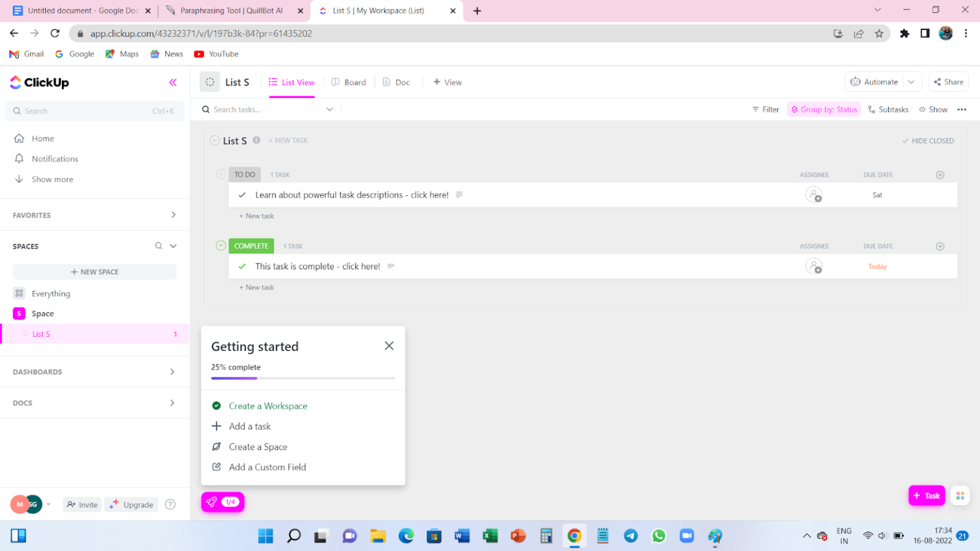
Task: Check off the 'Add a task' onboarding step
Action: (x=217, y=426)
